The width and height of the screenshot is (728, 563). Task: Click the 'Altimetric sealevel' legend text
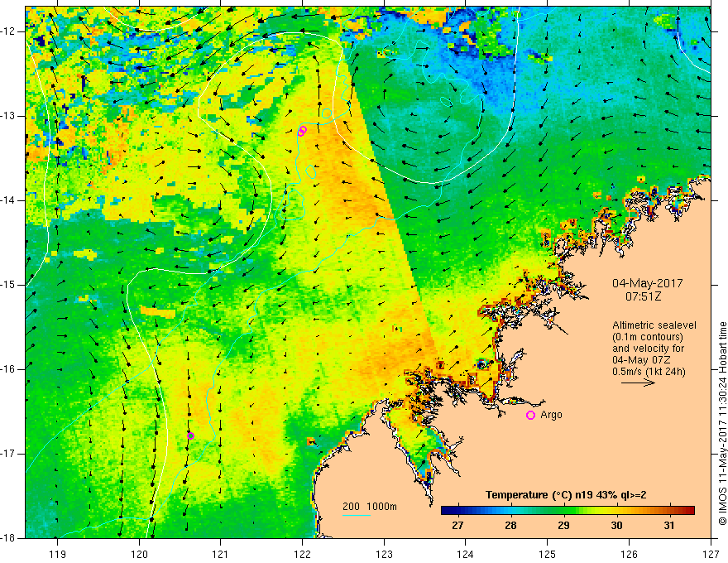pyautogui.click(x=654, y=325)
